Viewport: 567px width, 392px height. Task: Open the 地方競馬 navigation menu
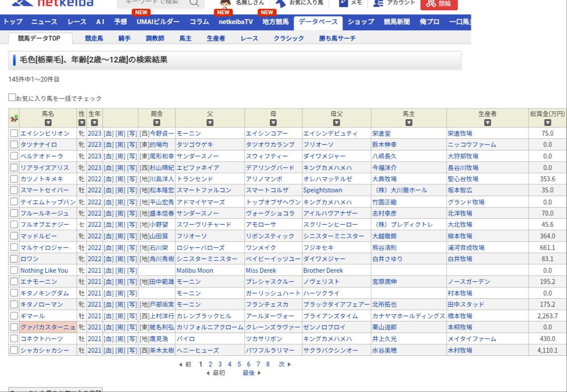pyautogui.click(x=275, y=22)
